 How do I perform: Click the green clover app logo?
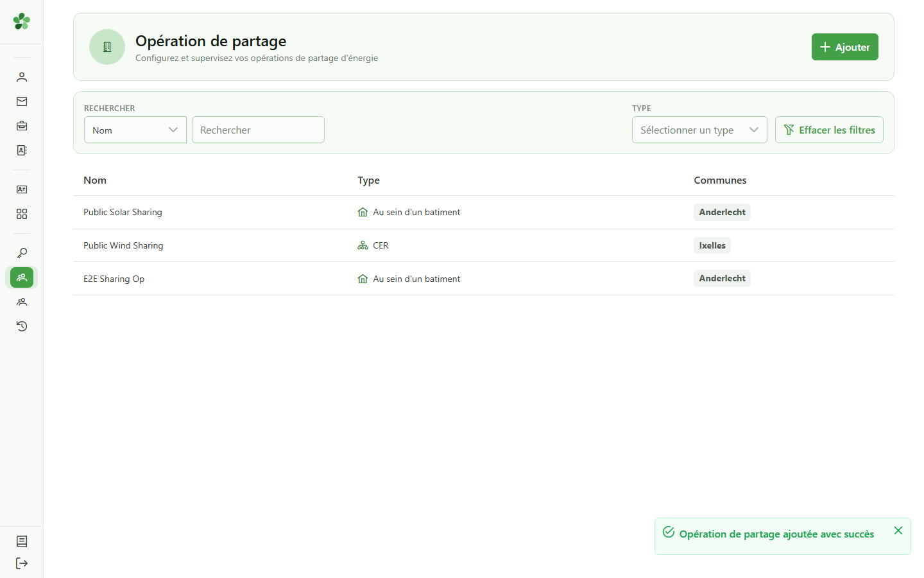click(22, 21)
